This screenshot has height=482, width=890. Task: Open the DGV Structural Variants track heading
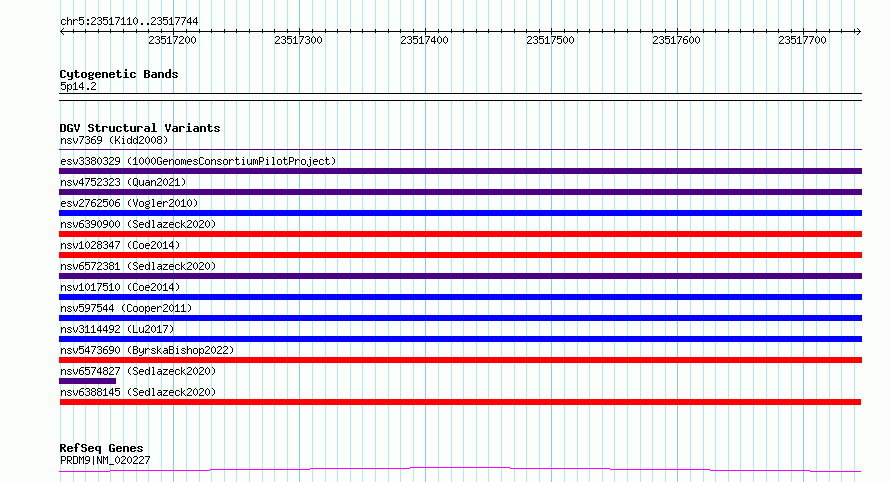(x=140, y=128)
